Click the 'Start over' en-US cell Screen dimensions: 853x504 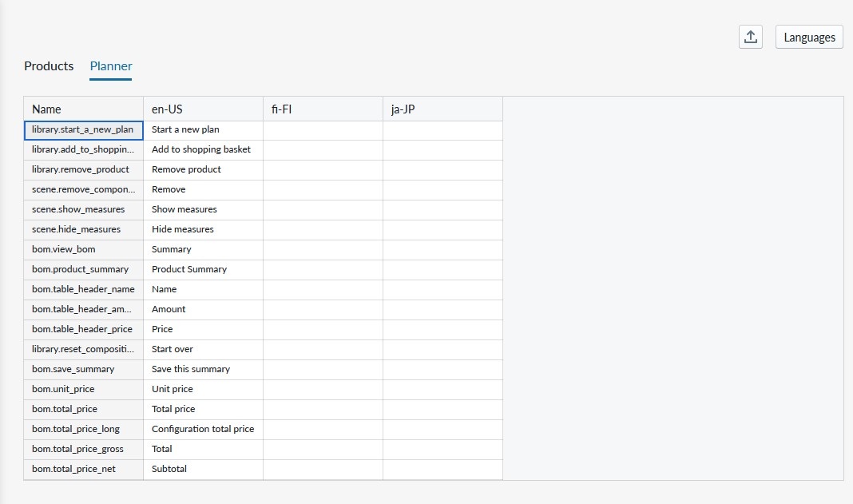click(204, 350)
